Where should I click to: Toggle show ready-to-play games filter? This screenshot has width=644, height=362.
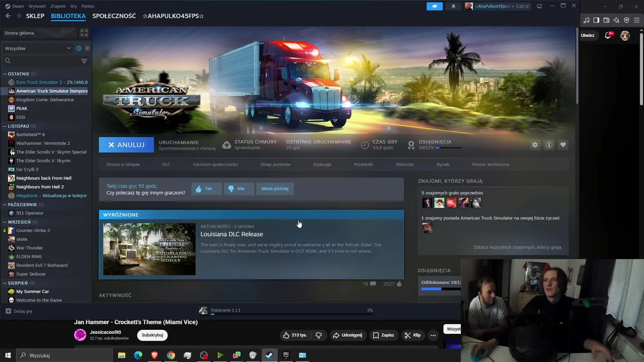click(x=88, y=48)
